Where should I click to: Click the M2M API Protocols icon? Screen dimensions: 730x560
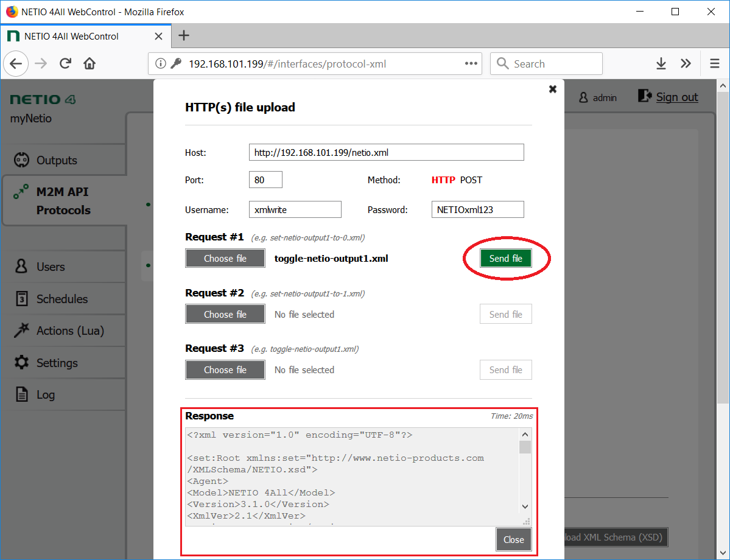tap(21, 191)
